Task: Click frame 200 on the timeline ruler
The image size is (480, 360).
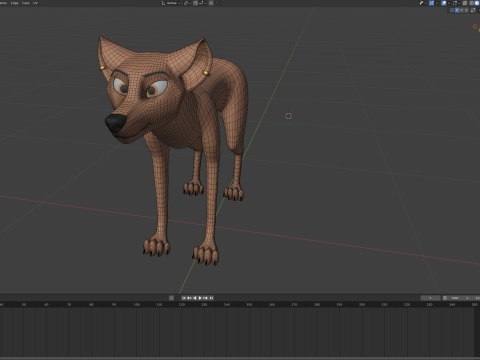Action: 362,305
